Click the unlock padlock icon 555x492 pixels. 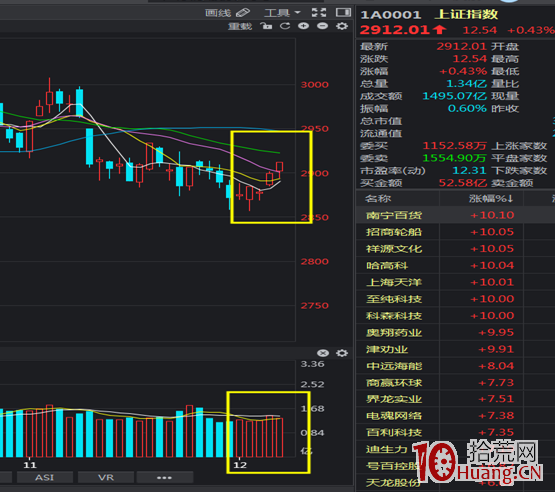coord(266,26)
